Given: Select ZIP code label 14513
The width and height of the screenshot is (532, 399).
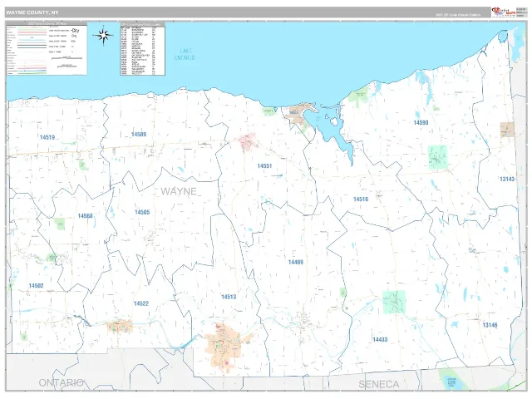Looking at the screenshot, I should pos(229,297).
